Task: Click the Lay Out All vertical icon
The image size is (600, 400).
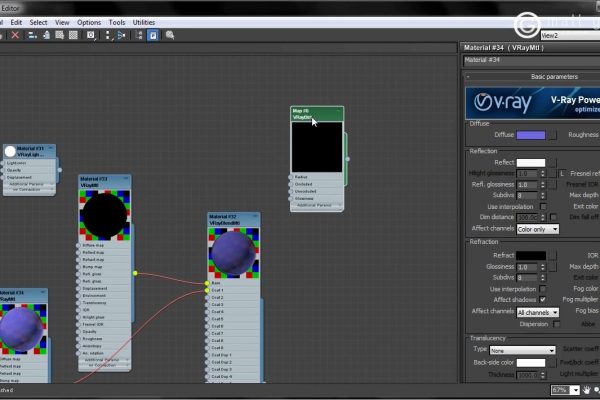Action: 108,35
